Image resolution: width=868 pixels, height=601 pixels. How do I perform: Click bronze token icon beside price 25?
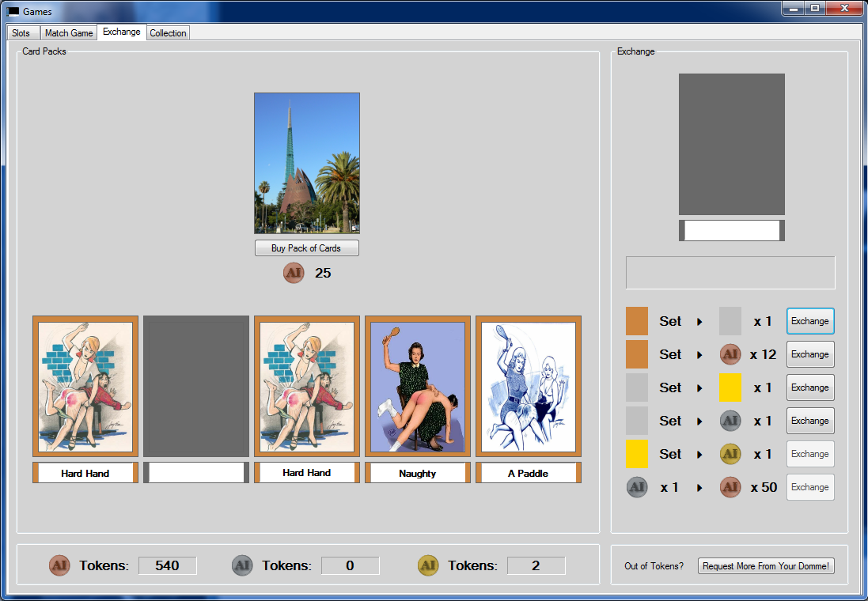[294, 273]
